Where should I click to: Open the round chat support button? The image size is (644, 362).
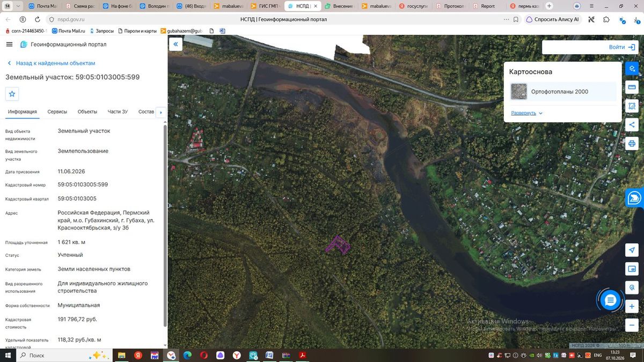click(x=610, y=300)
